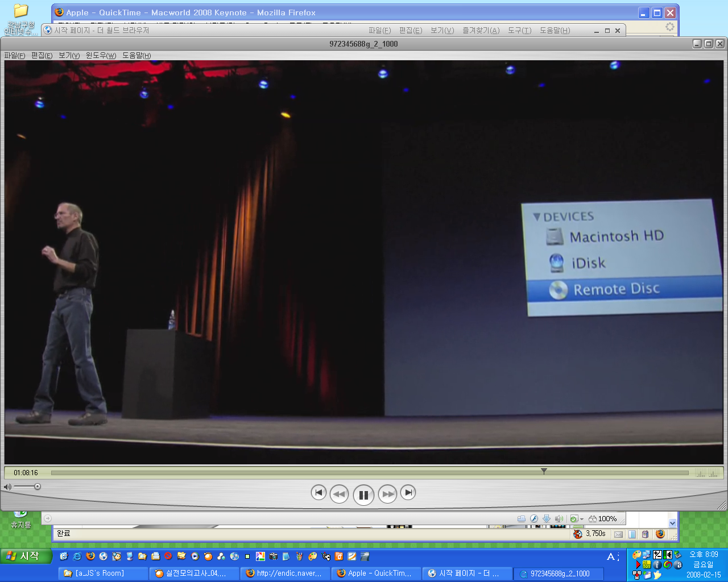Click the Flash filter icon in browser status bar
Screen dimensions: 728x582
coord(534,518)
